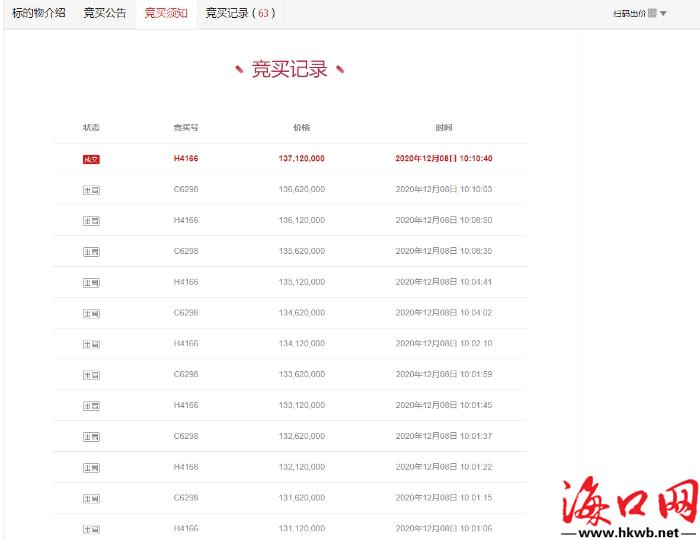Click the 出局 badge beside price 136,620,000
The image size is (700, 539).
point(91,190)
